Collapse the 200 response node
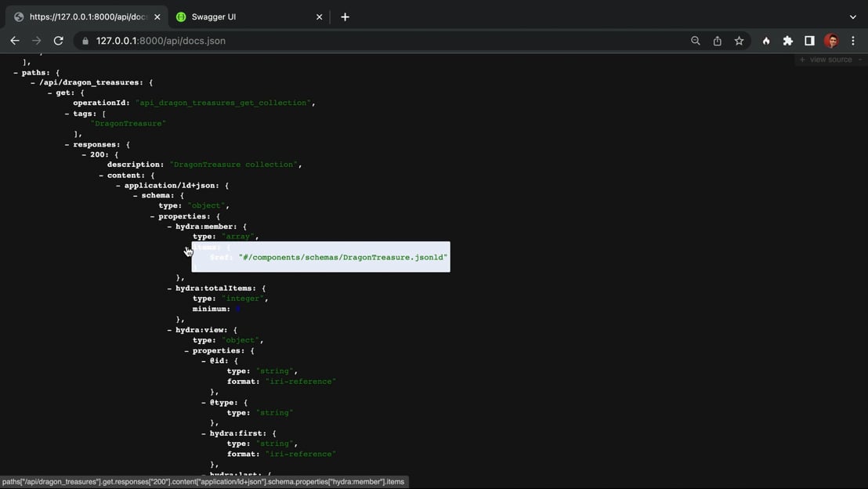 84,154
